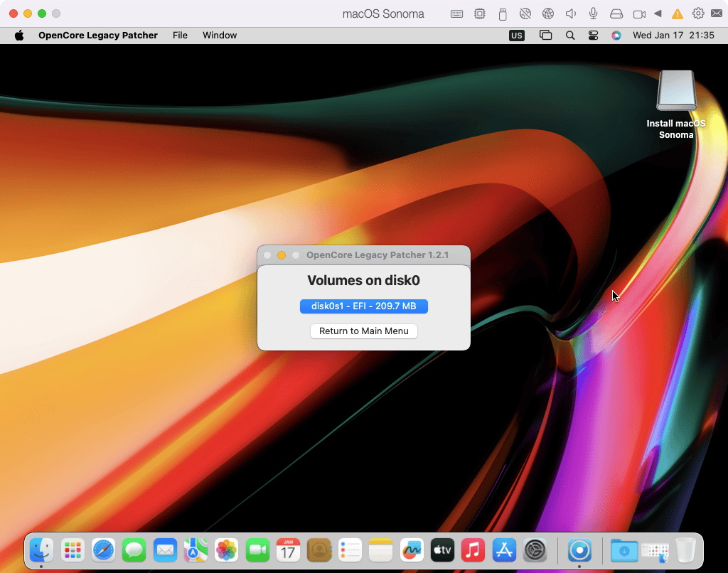Open the Apple menu
The width and height of the screenshot is (728, 573).
click(x=19, y=35)
